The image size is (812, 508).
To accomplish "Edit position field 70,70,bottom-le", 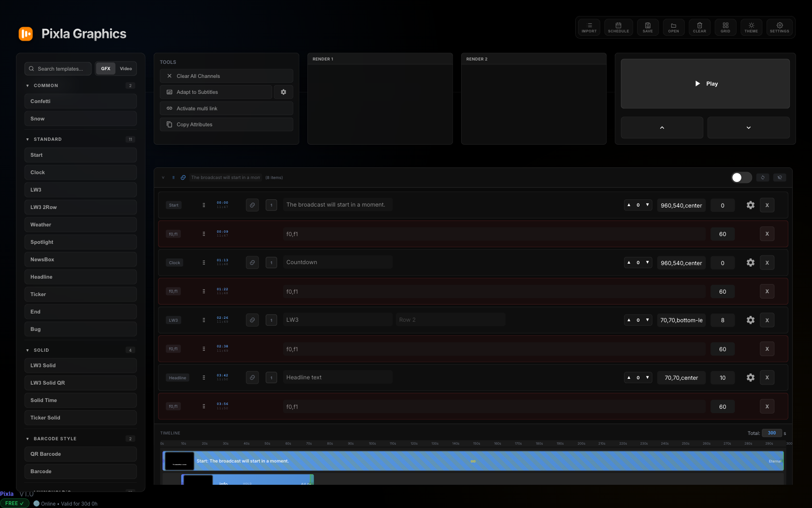I will [681, 320].
